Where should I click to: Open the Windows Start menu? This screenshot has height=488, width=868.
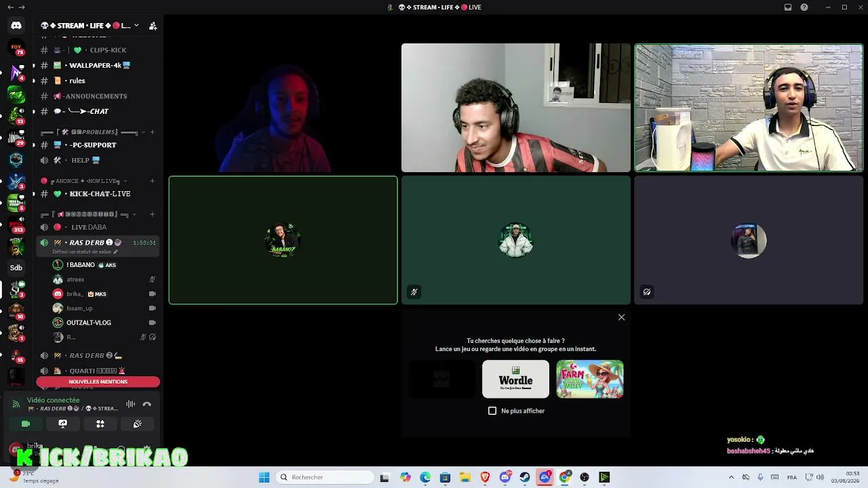pyautogui.click(x=264, y=477)
